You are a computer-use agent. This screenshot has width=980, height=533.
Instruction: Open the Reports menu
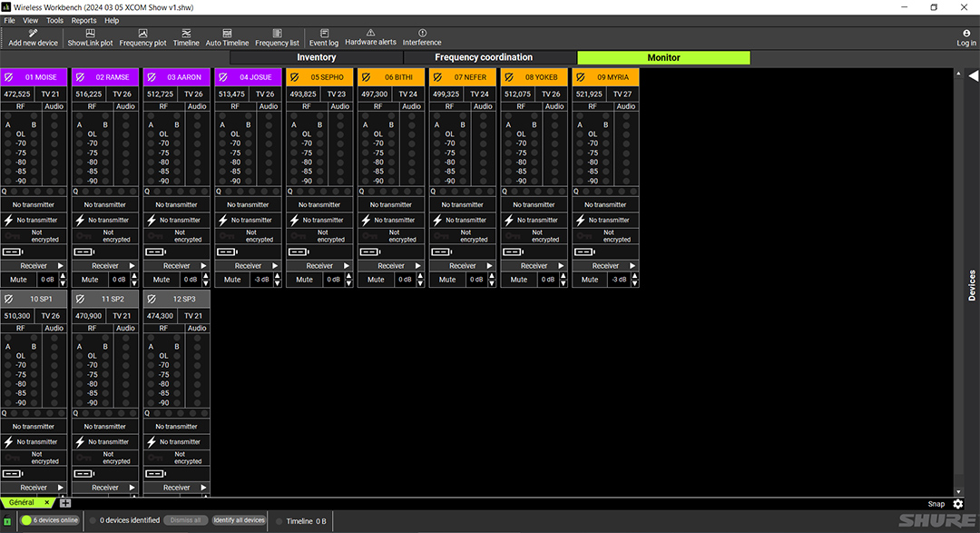[x=83, y=21]
